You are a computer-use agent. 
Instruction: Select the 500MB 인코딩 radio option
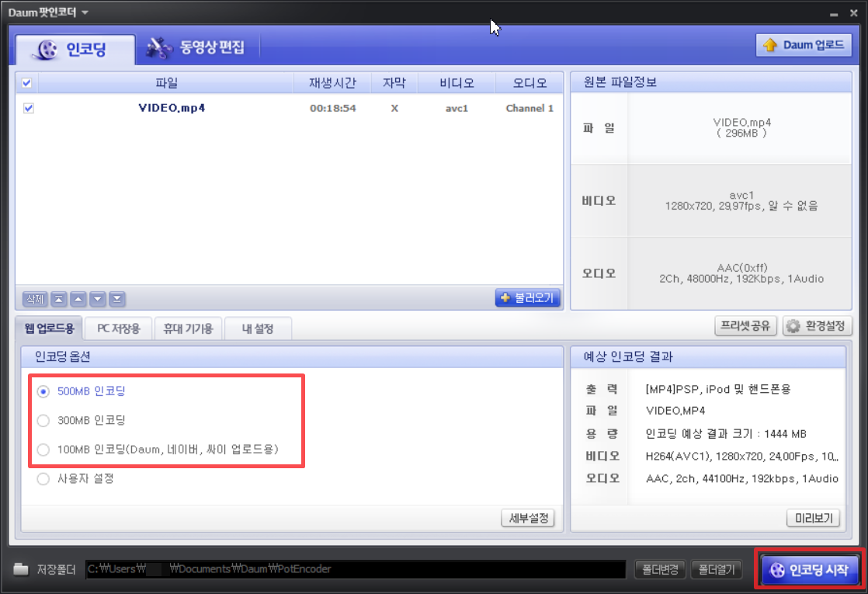[43, 391]
